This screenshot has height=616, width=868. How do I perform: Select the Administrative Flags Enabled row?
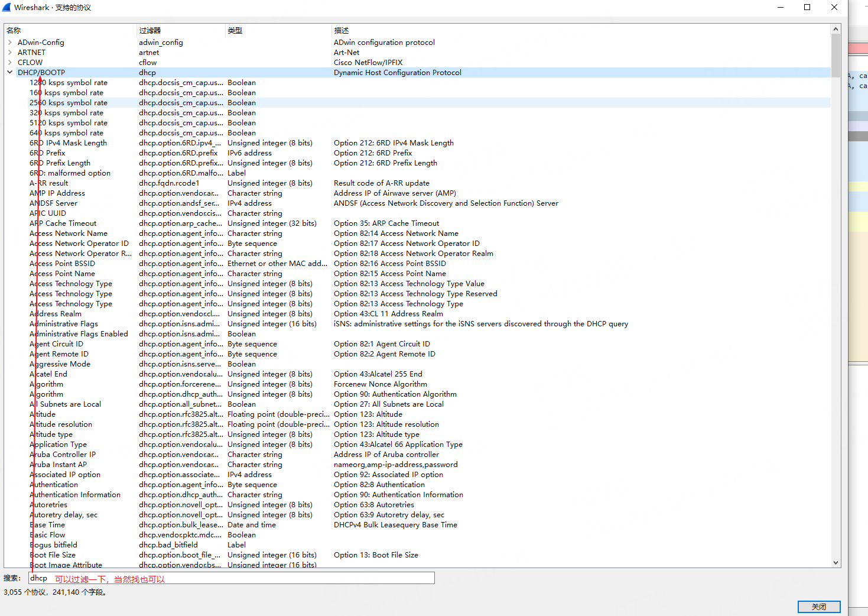coord(417,334)
